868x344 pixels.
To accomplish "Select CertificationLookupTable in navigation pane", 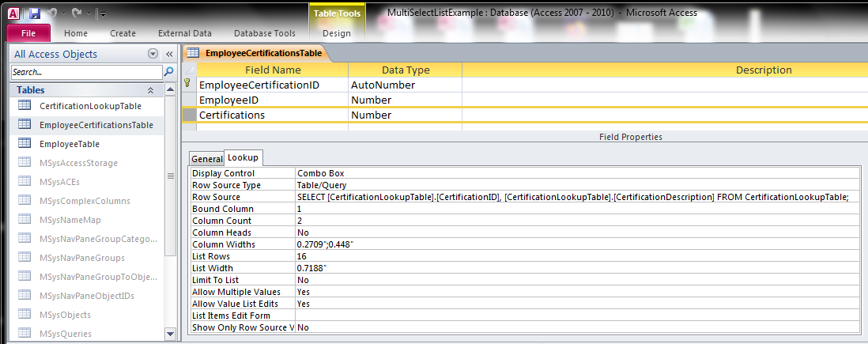I will [90, 106].
